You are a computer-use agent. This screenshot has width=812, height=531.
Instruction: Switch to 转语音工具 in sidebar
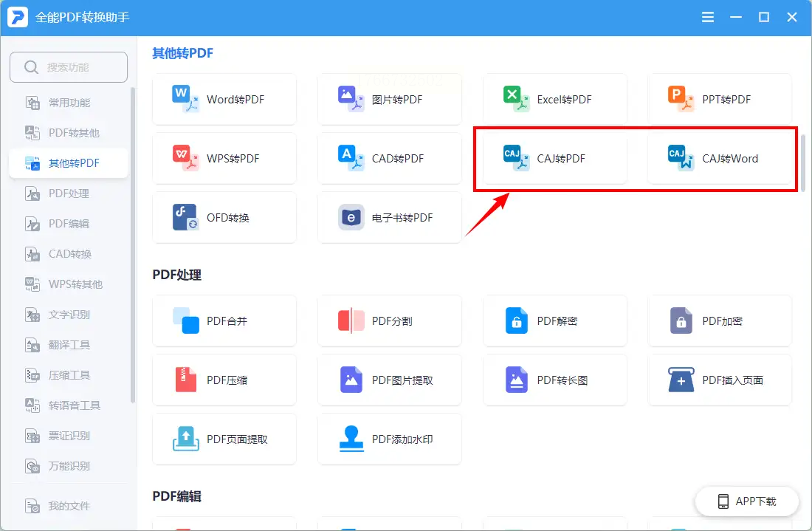[69, 405]
